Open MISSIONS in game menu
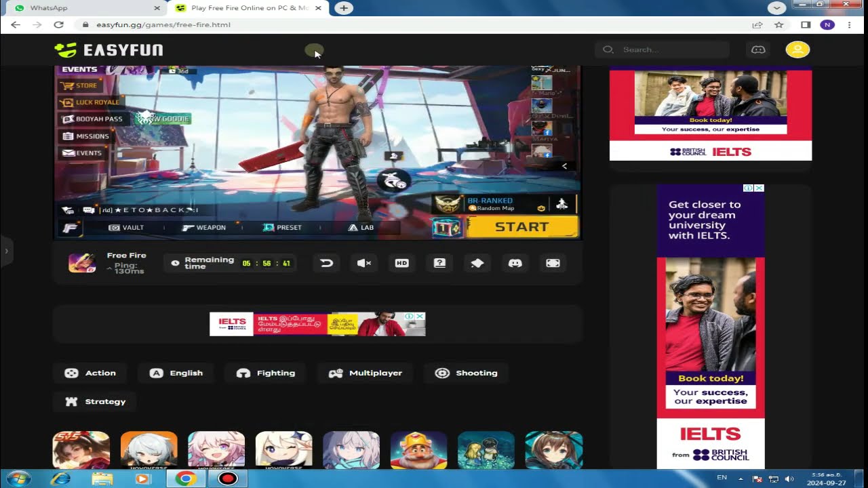The width and height of the screenshot is (868, 488). point(85,136)
